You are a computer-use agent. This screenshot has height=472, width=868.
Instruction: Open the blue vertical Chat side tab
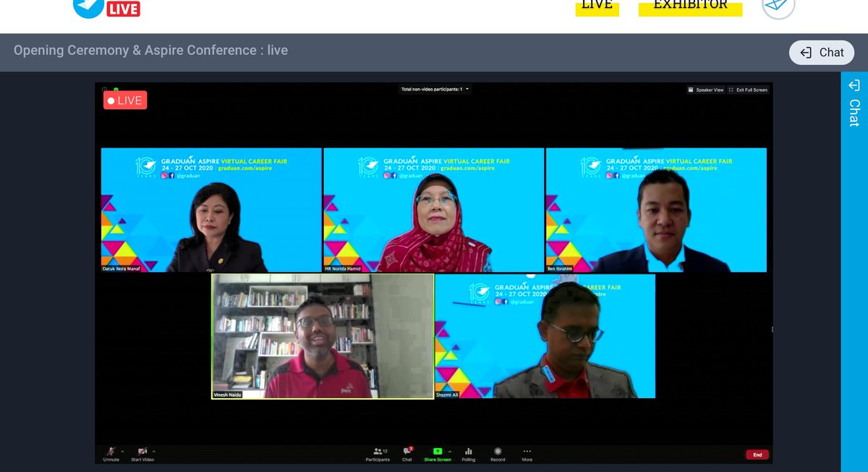854,104
